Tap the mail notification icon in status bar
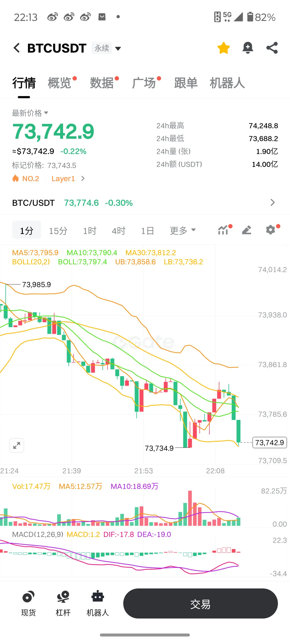The image size is (290, 644). (102, 17)
